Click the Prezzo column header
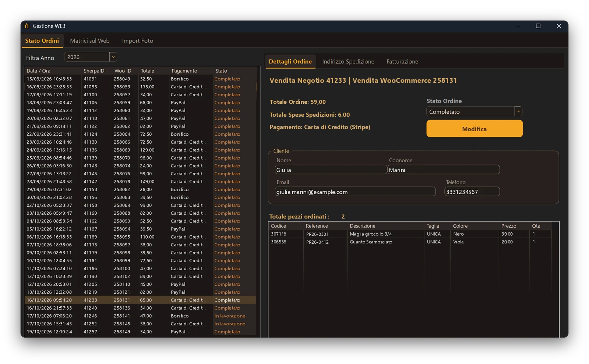The image size is (589, 364). point(514,226)
